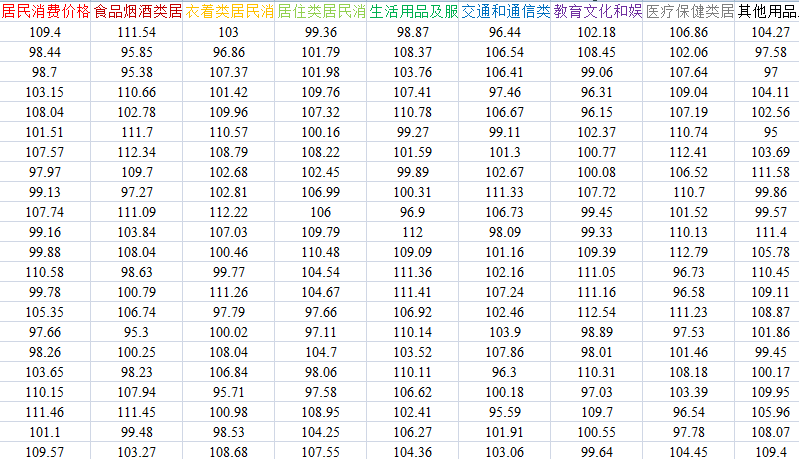
Task: Select the purple header 教育文化和娱
Action: tap(597, 11)
